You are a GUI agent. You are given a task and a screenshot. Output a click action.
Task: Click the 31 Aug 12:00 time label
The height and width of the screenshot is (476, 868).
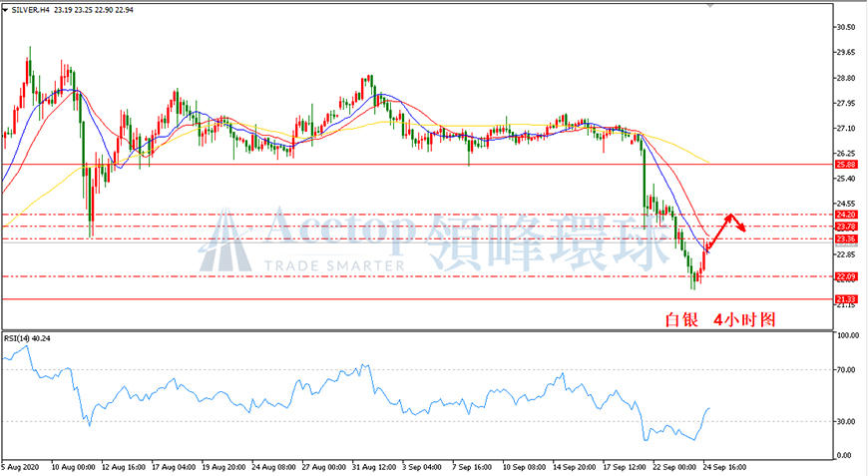(374, 467)
